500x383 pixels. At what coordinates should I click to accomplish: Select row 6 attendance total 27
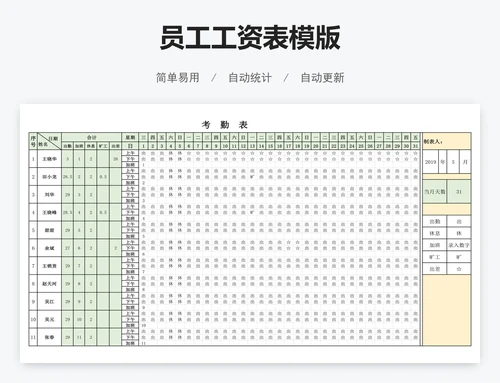tap(67, 248)
